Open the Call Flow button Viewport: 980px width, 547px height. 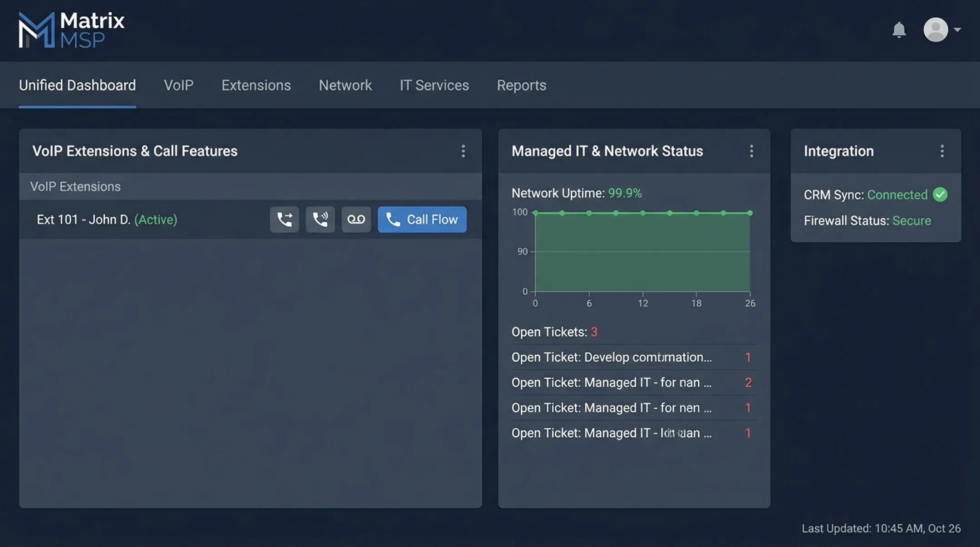(422, 220)
